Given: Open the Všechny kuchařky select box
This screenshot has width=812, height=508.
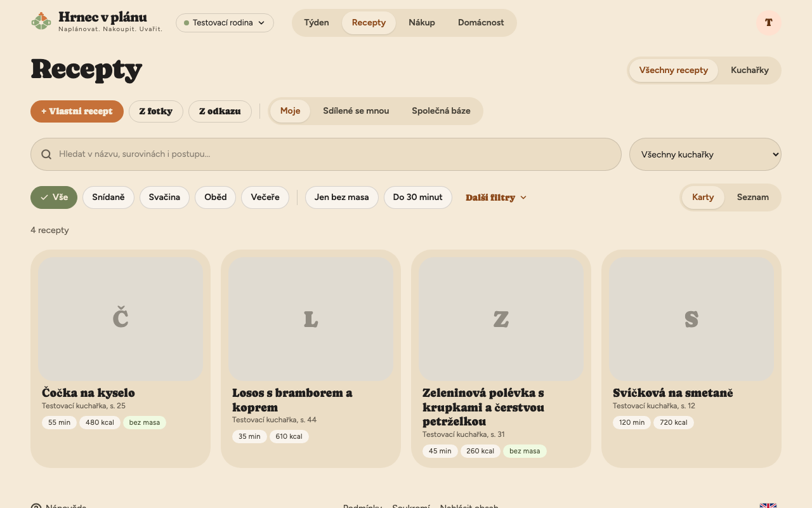Looking at the screenshot, I should (705, 154).
